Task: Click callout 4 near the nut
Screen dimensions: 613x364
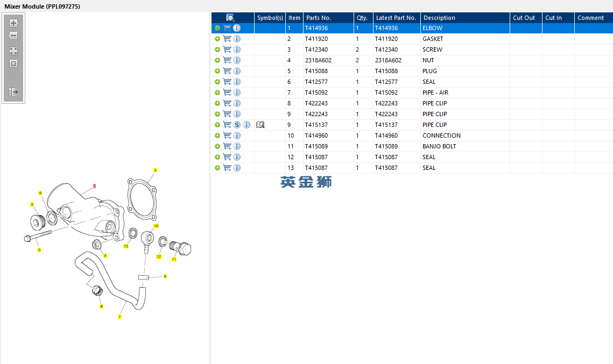Action: point(105,256)
